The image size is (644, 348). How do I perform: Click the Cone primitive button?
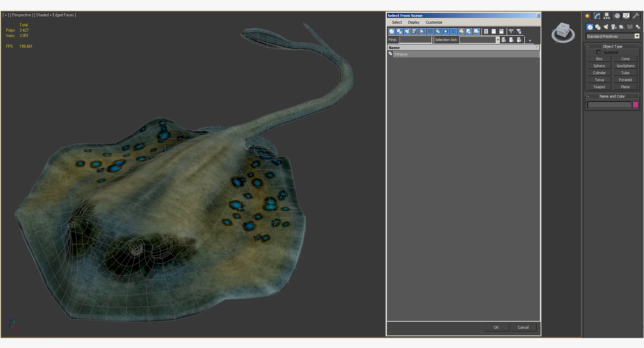(x=625, y=59)
